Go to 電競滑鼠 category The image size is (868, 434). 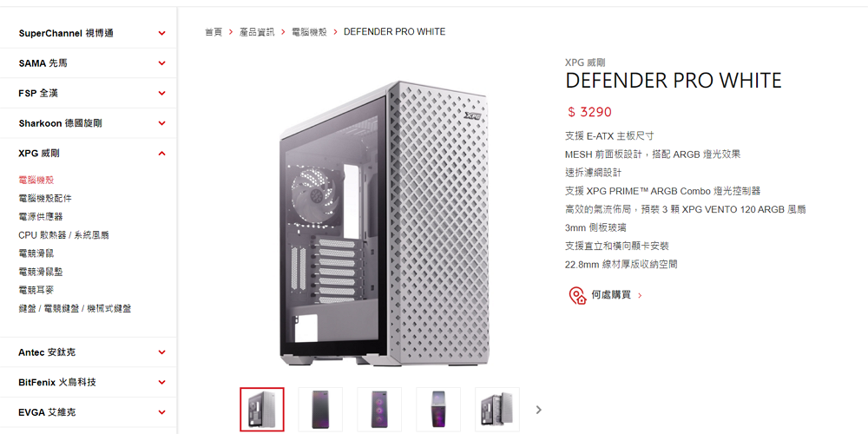[36, 253]
